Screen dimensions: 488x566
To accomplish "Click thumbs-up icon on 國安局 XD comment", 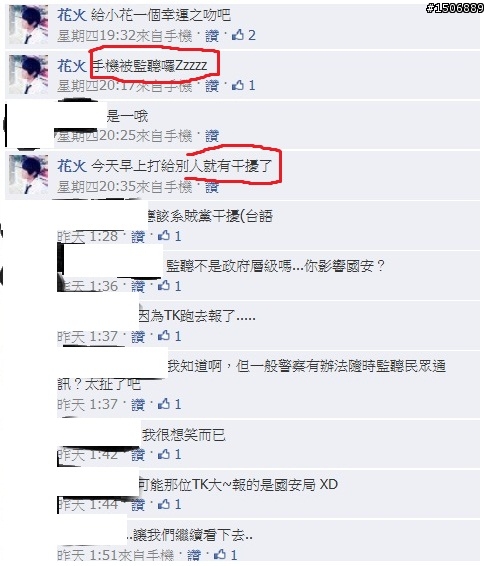I will (164, 504).
